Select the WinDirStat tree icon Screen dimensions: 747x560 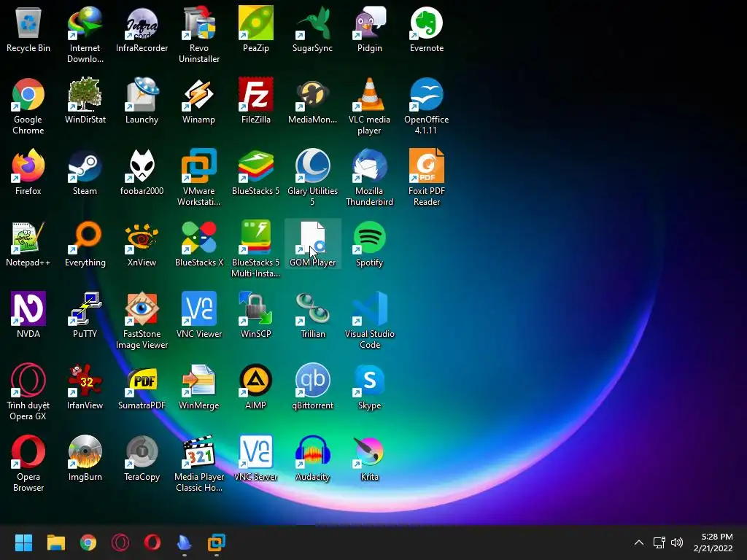pyautogui.click(x=85, y=94)
